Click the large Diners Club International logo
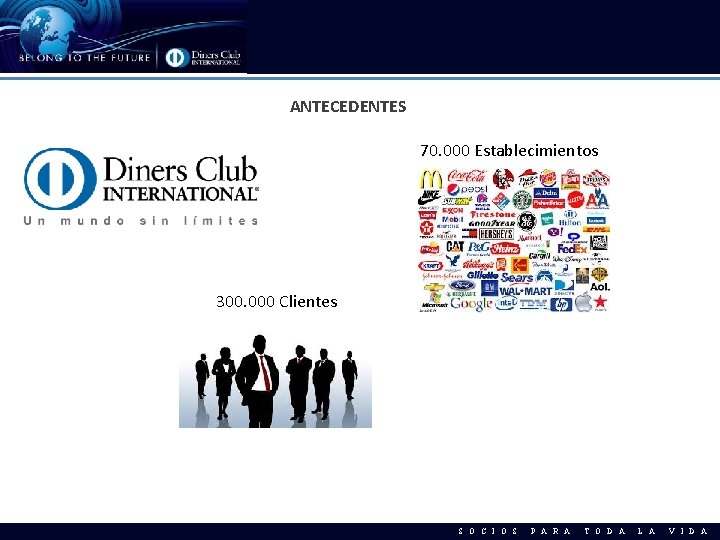 point(141,179)
